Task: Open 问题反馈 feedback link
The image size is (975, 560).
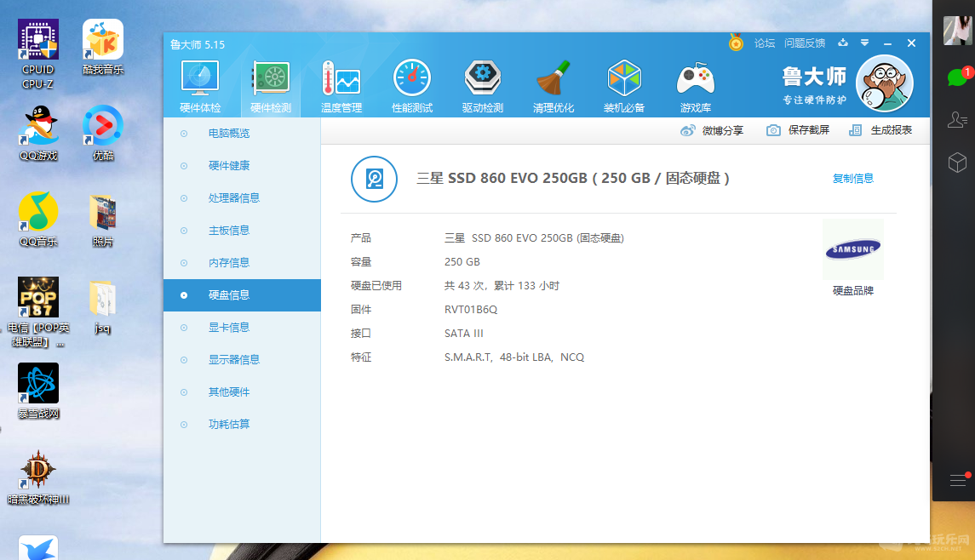Action: tap(804, 43)
